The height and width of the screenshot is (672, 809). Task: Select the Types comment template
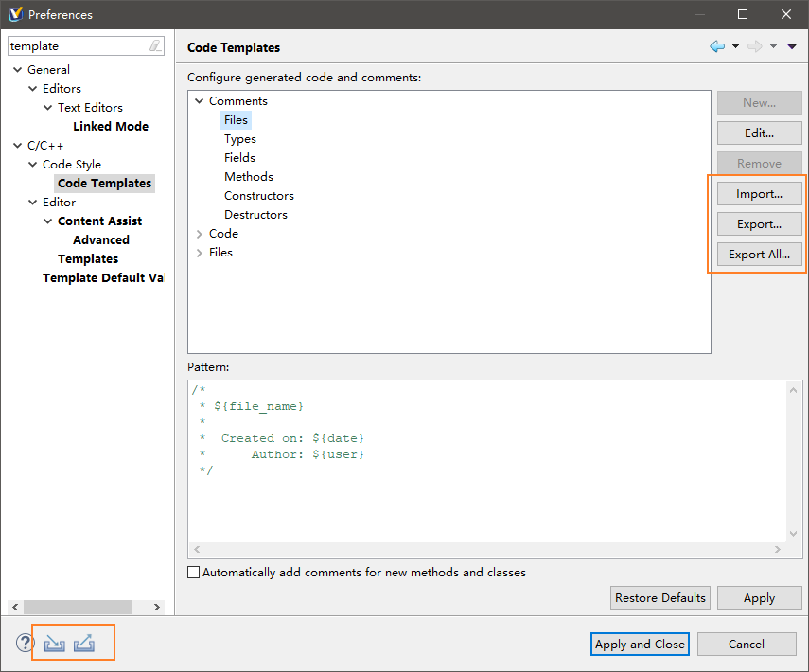240,139
